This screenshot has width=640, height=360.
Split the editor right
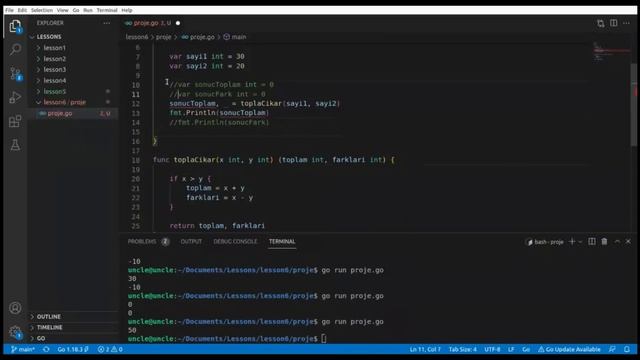click(613, 23)
